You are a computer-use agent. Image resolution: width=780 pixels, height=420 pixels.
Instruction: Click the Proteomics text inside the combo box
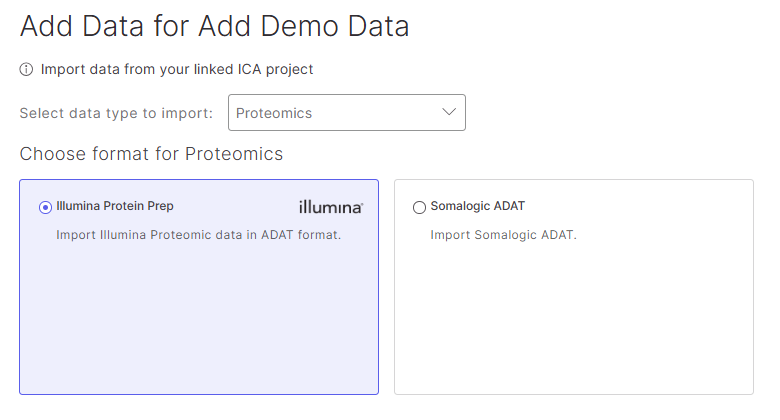pyautogui.click(x=274, y=113)
